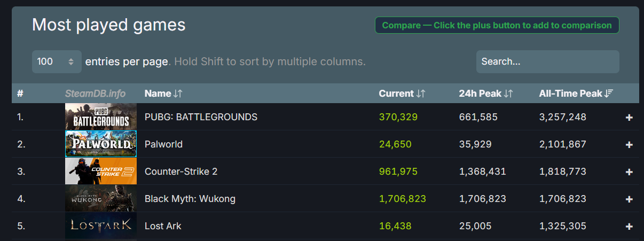Screen dimensions: 644x241
Task: Add Lost Ark to comparison with plus
Action: 629,227
